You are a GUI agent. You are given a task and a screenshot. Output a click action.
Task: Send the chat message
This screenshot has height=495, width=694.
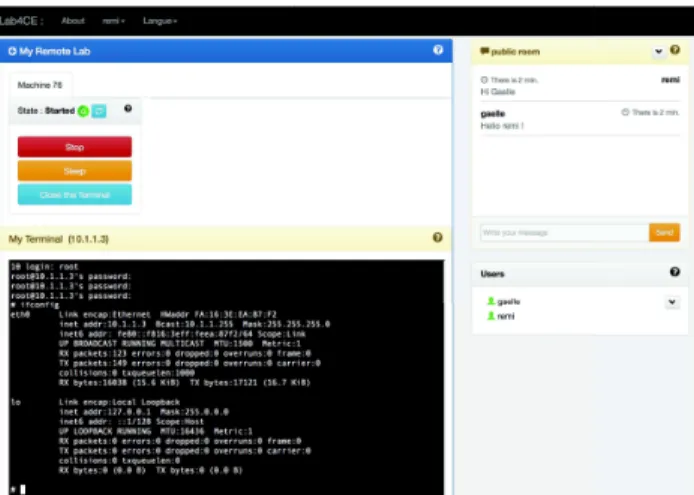664,233
